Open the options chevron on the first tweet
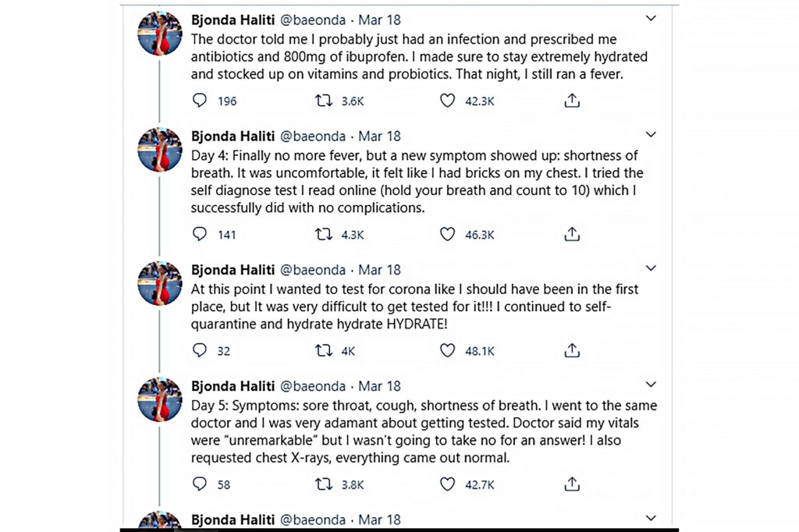This screenshot has height=532, width=799. tap(651, 19)
